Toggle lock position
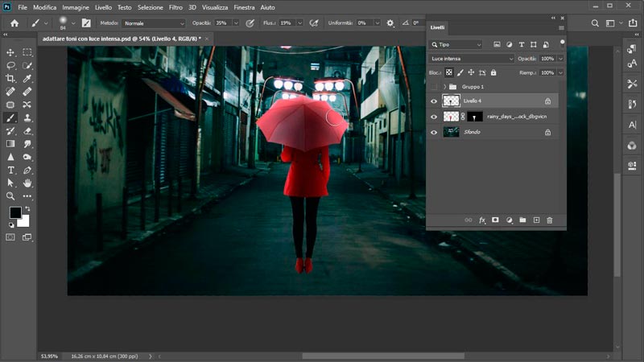Image resolution: width=644 pixels, height=362 pixels. pyautogui.click(x=471, y=72)
